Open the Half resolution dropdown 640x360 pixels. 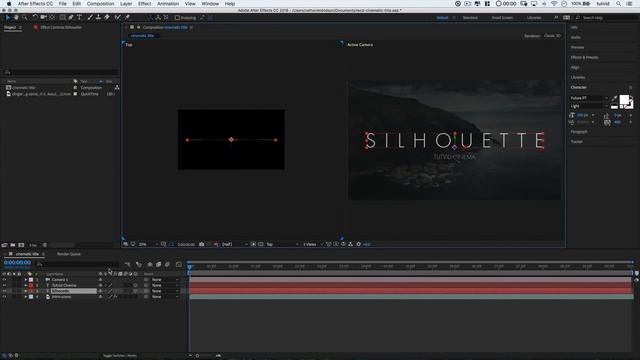pyautogui.click(x=235, y=244)
